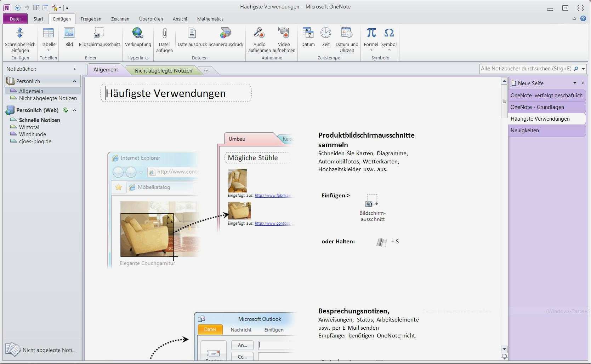Select the Einfügen ribbon tab
The height and width of the screenshot is (364, 591).
62,19
